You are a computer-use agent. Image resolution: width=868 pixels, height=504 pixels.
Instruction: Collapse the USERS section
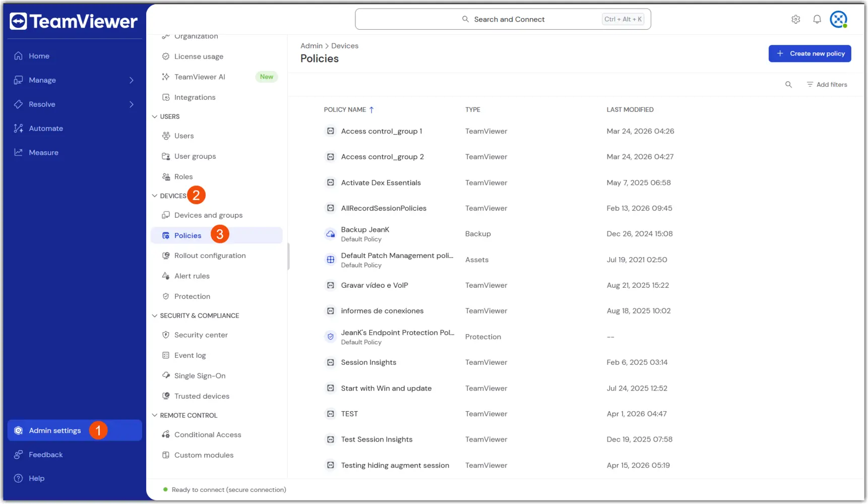pyautogui.click(x=155, y=116)
